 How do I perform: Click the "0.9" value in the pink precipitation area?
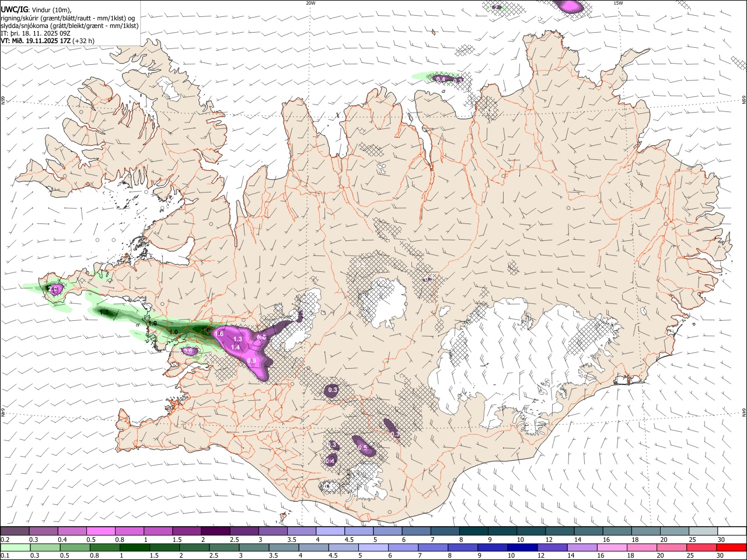pos(252,361)
